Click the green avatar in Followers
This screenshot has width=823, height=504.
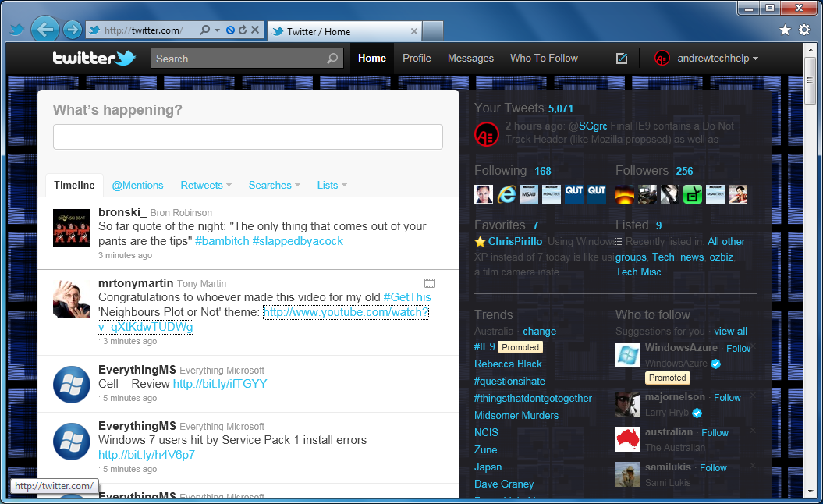click(692, 194)
